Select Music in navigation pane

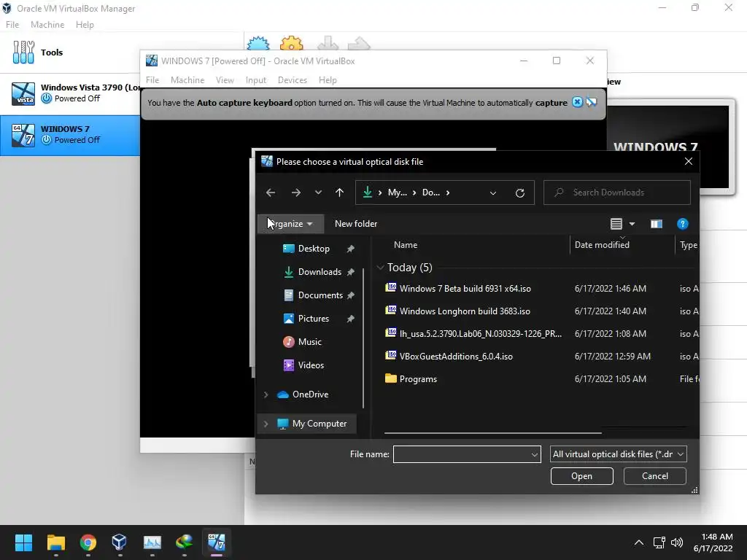tap(309, 342)
